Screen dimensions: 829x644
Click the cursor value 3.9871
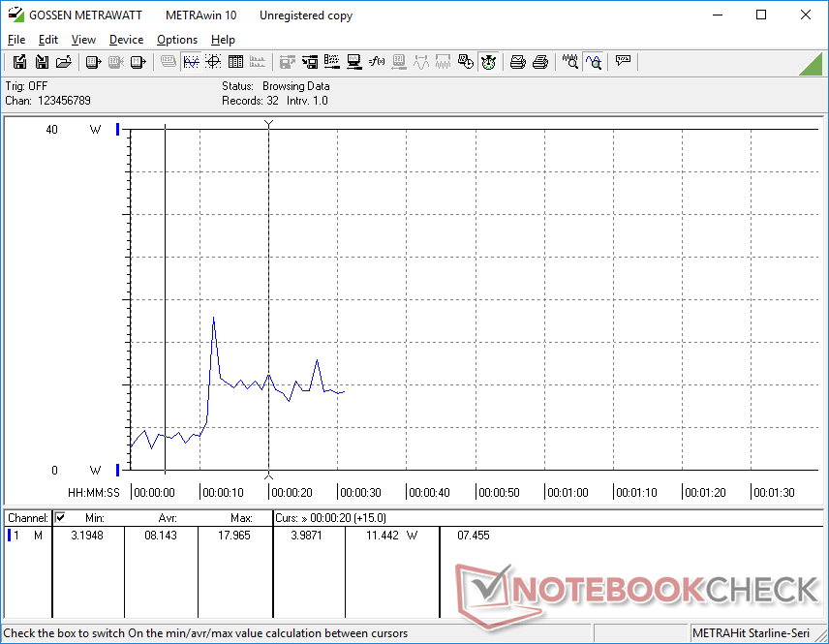click(x=307, y=536)
